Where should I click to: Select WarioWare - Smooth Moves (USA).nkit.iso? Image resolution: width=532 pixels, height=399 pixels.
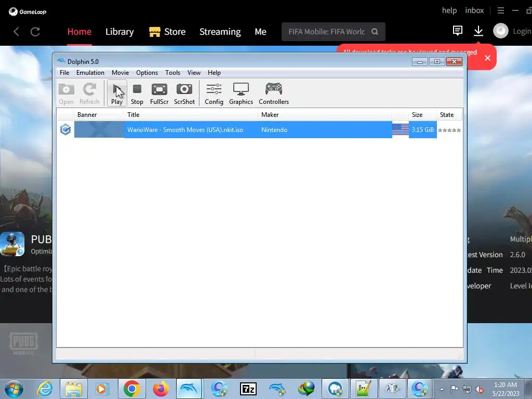[185, 129]
